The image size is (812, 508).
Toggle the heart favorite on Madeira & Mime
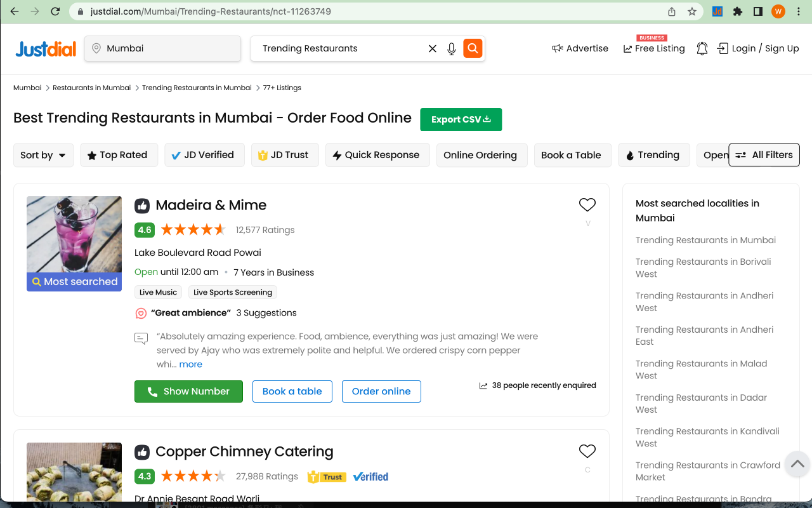pyautogui.click(x=587, y=204)
